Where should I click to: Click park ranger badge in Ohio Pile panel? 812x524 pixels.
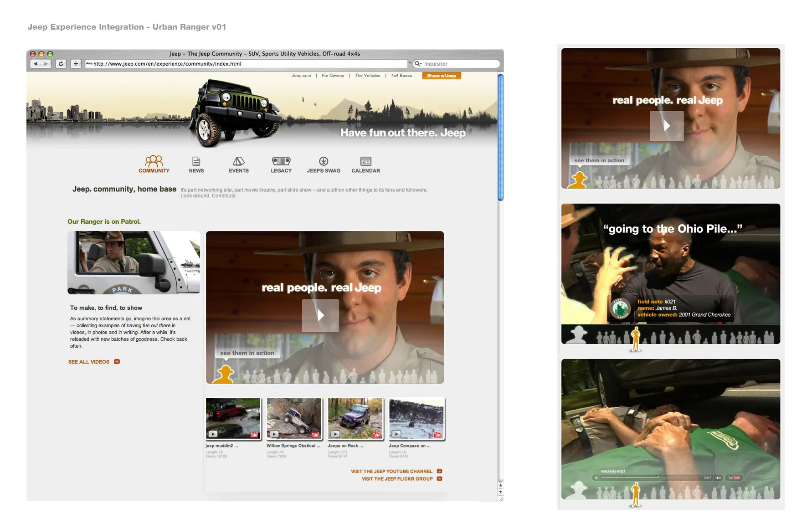point(620,309)
